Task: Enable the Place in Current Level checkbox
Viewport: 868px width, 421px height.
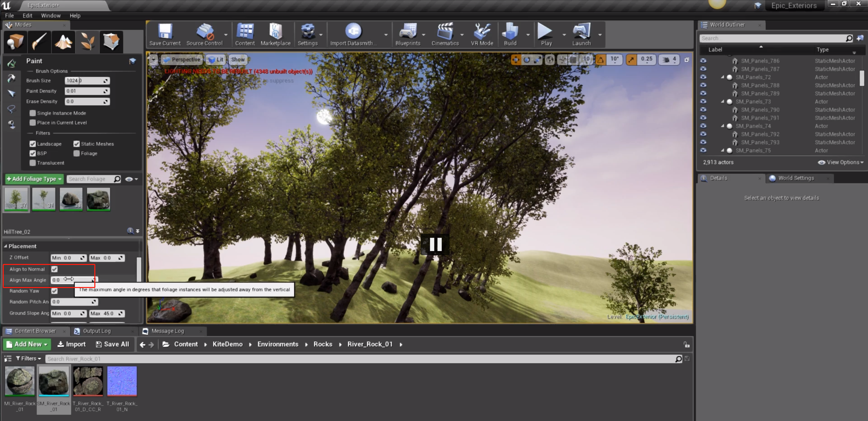Action: (33, 122)
